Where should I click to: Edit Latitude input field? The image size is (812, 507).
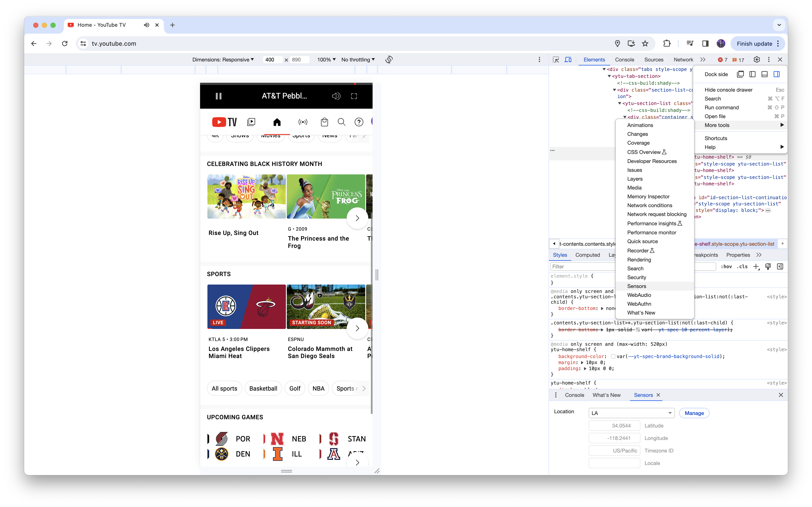[x=614, y=426]
